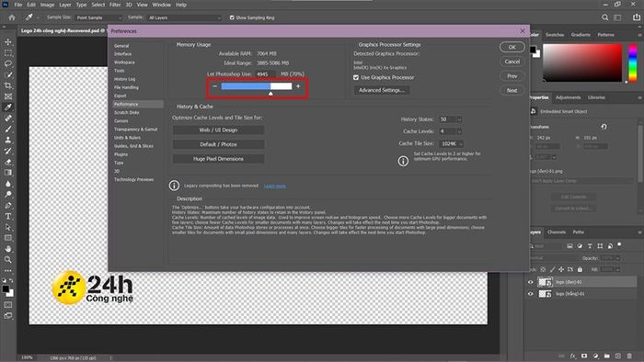The image size is (644, 362).
Task: Click the memory usage slider bar
Action: point(257,86)
